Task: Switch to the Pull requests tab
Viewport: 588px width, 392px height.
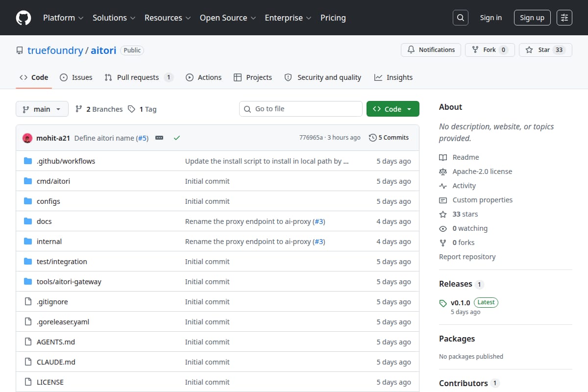Action: click(139, 77)
